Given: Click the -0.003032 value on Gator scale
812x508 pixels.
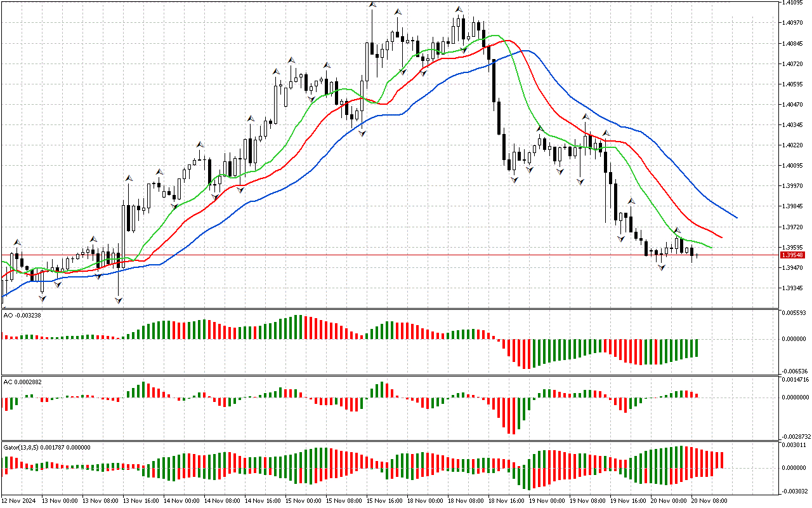Looking at the screenshot, I should 794,491.
